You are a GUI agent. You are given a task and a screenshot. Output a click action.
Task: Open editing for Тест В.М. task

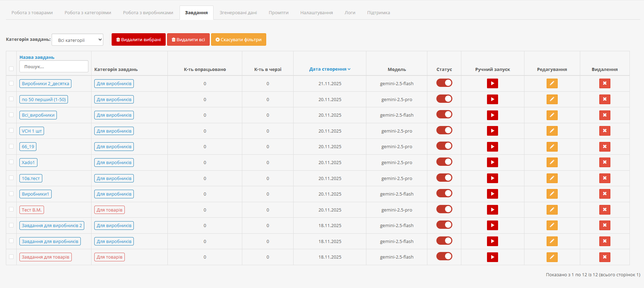[x=552, y=210]
